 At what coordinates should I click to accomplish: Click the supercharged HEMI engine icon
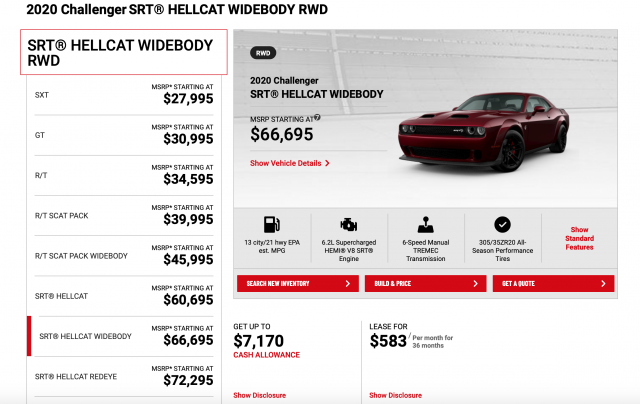(x=349, y=224)
